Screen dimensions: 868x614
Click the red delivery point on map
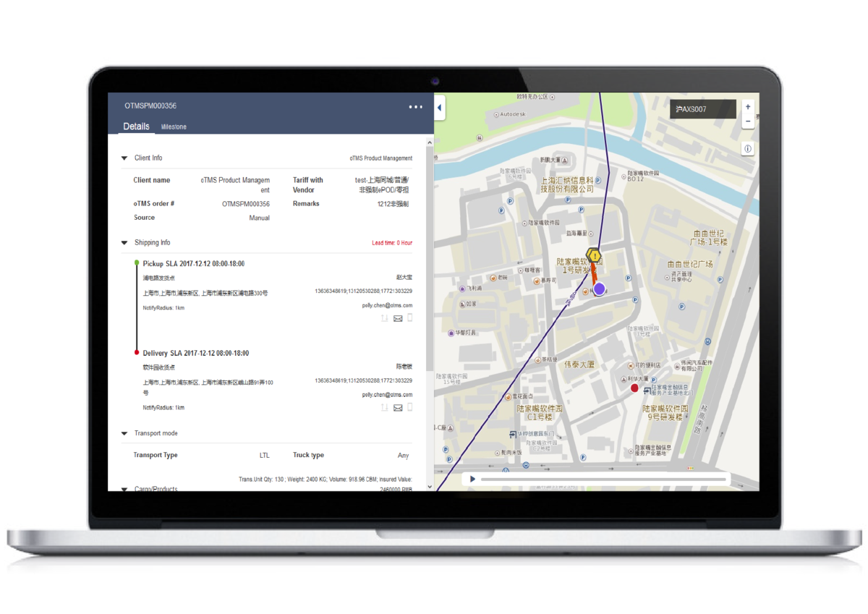pyautogui.click(x=634, y=388)
